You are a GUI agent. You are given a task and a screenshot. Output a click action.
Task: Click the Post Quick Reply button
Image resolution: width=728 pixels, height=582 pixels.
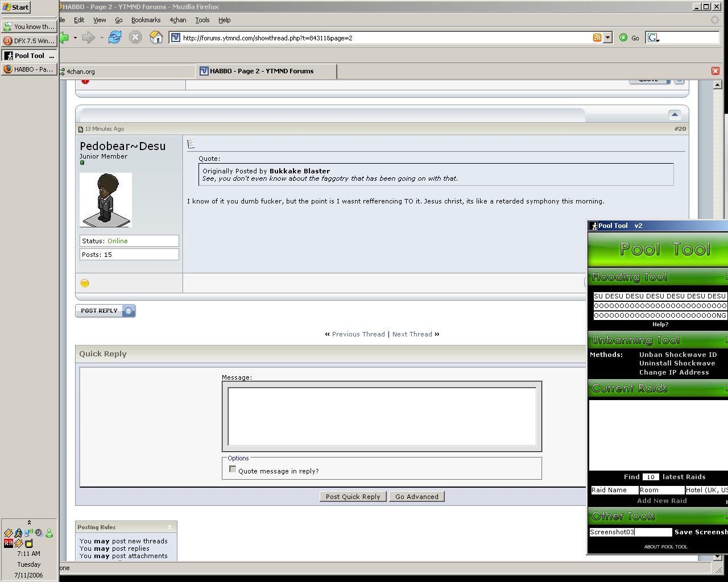coord(353,496)
